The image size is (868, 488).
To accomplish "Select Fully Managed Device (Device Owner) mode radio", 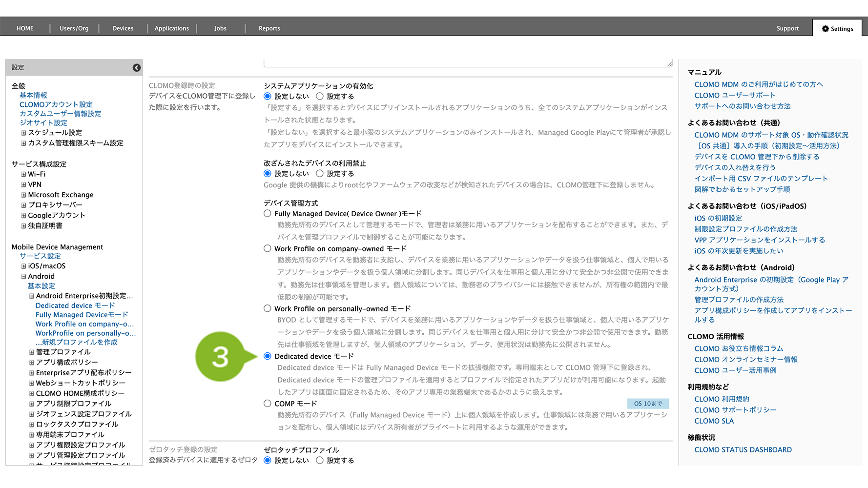I will 268,213.
